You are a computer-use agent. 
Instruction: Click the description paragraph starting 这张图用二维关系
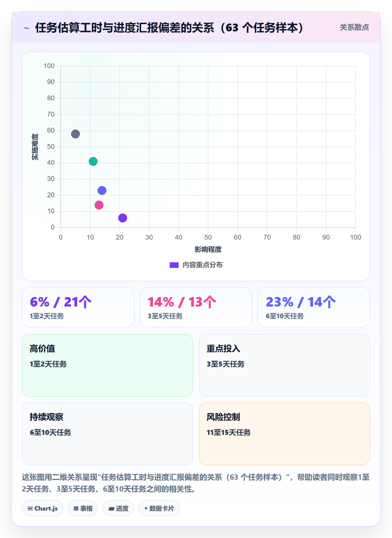[196, 483]
